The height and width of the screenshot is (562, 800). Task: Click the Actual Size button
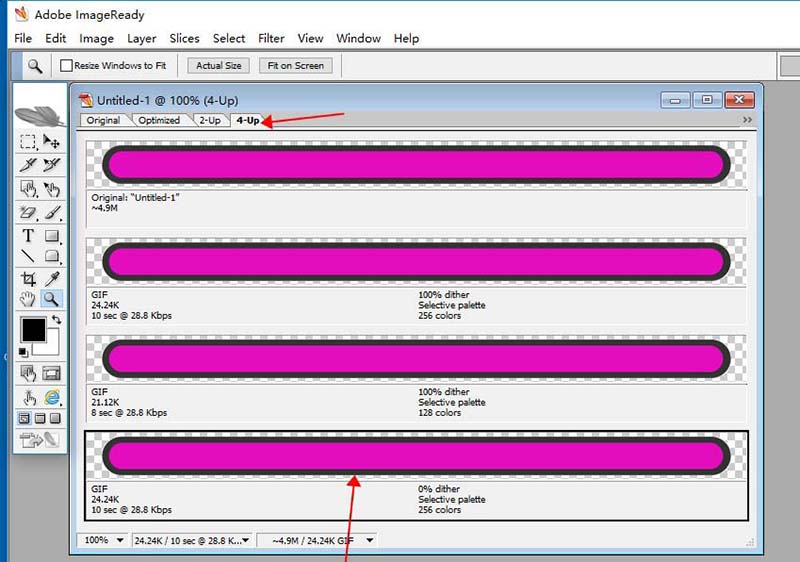(x=218, y=65)
